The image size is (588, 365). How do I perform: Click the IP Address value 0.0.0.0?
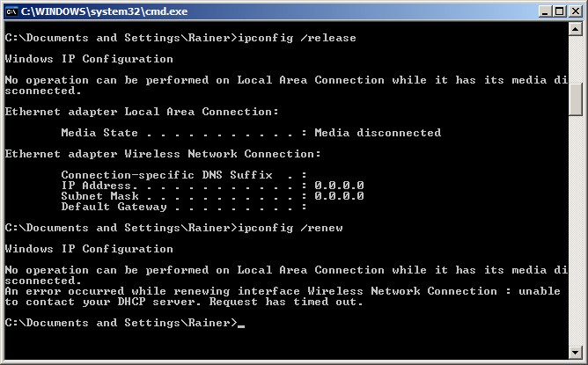339,186
